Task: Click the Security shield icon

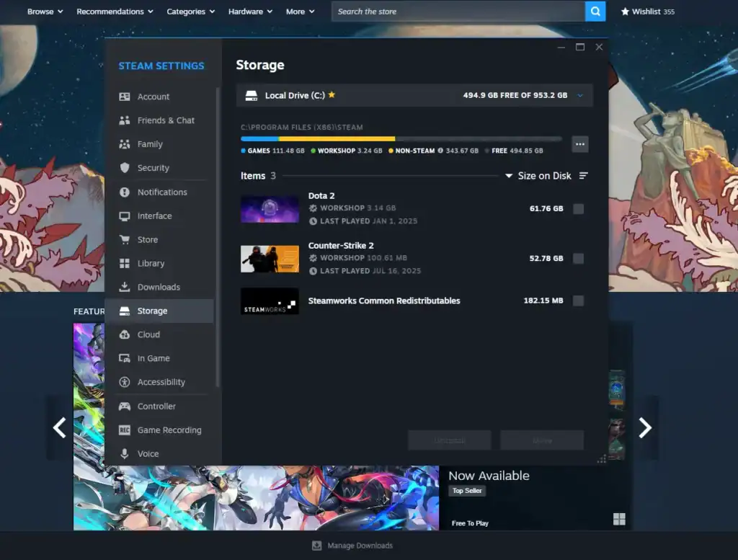Action: (125, 167)
